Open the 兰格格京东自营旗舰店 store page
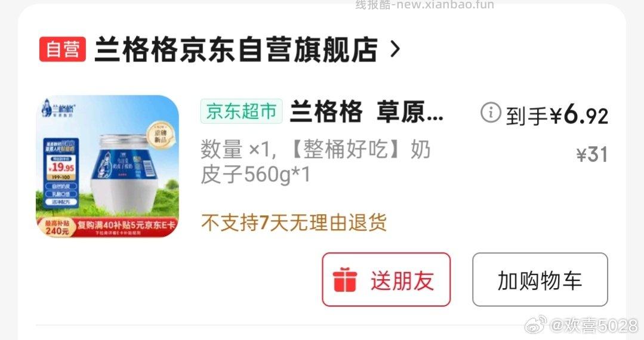The image size is (644, 340). tap(236, 50)
